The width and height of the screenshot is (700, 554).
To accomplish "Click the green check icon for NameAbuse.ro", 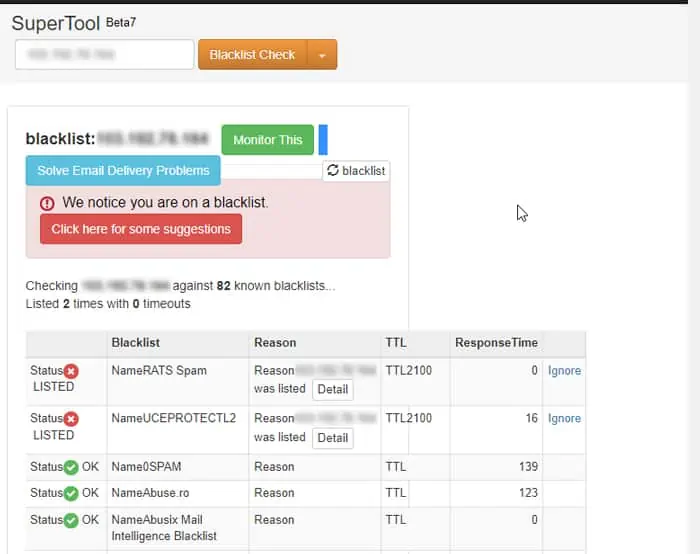I will [x=71, y=493].
